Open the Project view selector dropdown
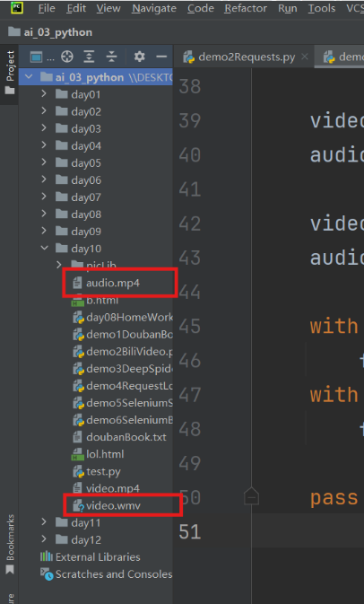The width and height of the screenshot is (364, 604). [x=42, y=57]
